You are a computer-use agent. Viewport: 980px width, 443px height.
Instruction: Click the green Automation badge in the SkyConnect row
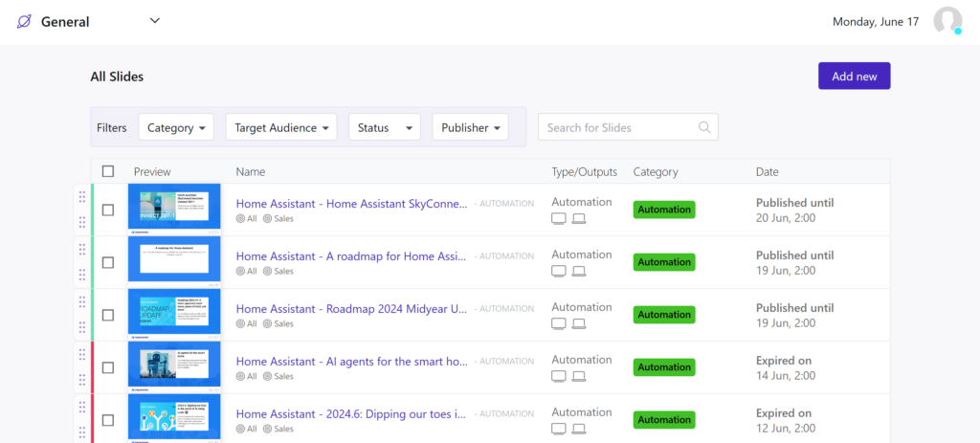(x=664, y=210)
